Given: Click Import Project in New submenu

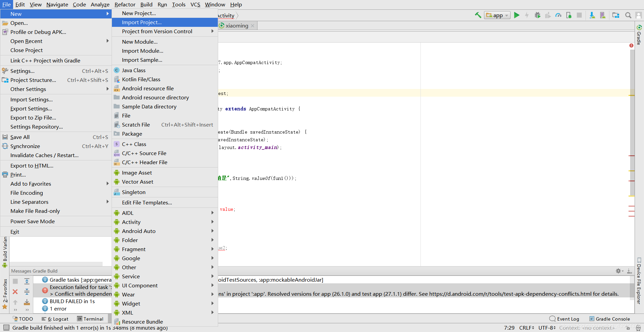Looking at the screenshot, I should pyautogui.click(x=165, y=22).
